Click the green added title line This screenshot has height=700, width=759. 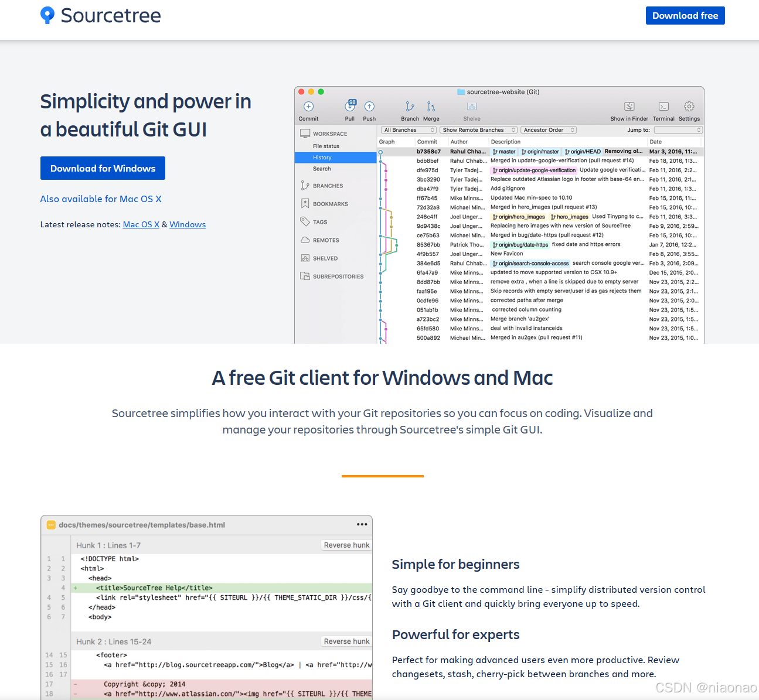coord(222,588)
